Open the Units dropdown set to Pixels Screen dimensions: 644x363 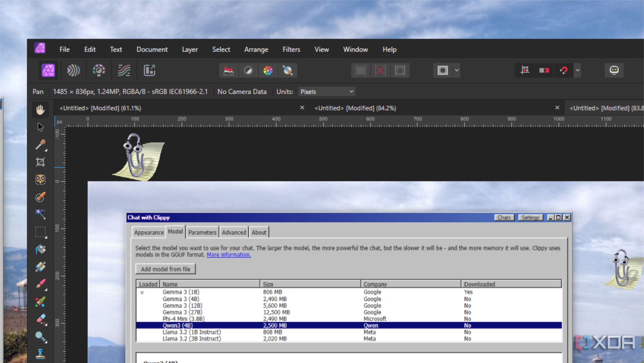(x=327, y=92)
